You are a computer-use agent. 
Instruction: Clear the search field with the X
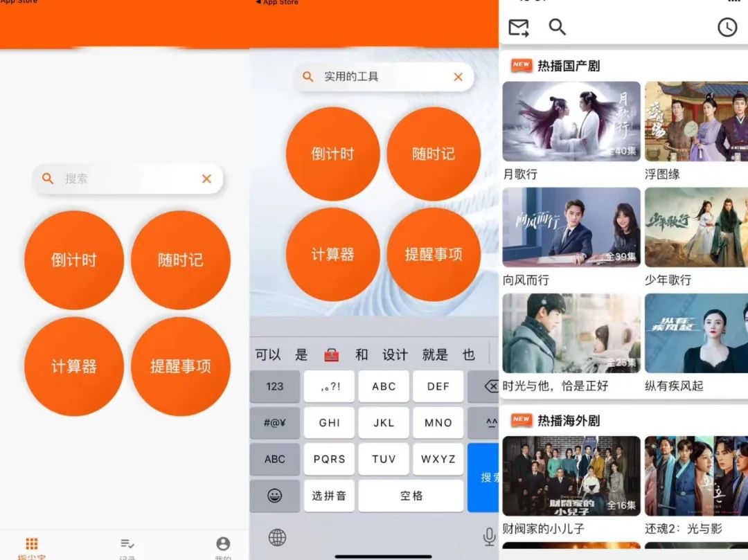(458, 77)
